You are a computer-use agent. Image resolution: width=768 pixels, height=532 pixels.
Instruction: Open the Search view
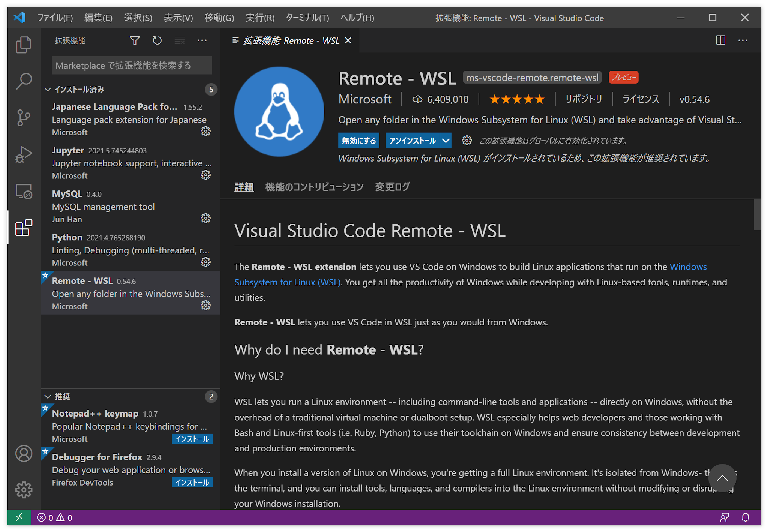point(23,81)
